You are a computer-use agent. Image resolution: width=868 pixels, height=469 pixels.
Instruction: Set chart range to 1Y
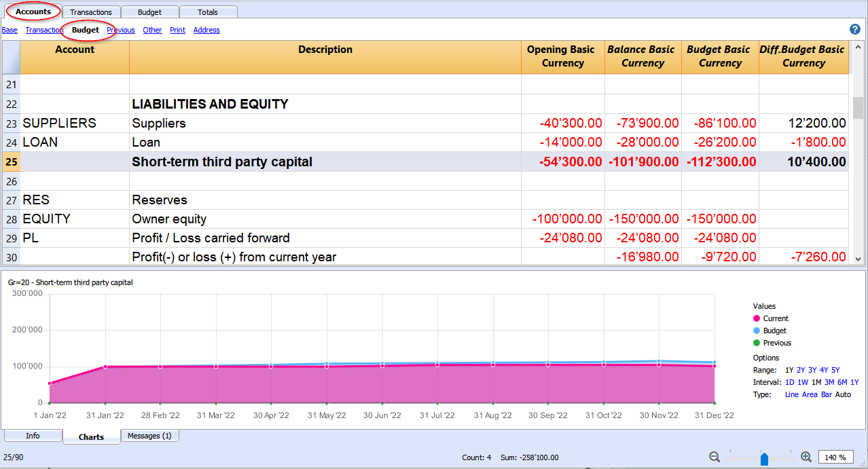[789, 370]
